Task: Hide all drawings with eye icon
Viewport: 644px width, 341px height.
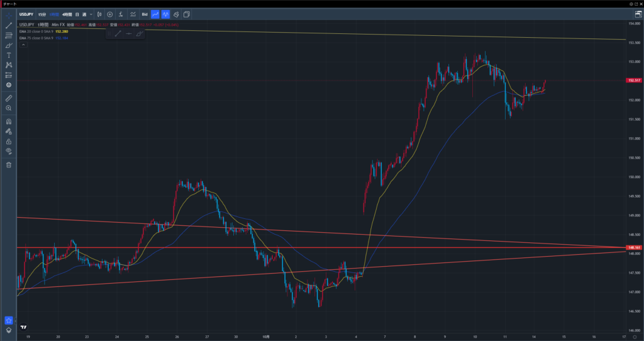Action: (9, 151)
